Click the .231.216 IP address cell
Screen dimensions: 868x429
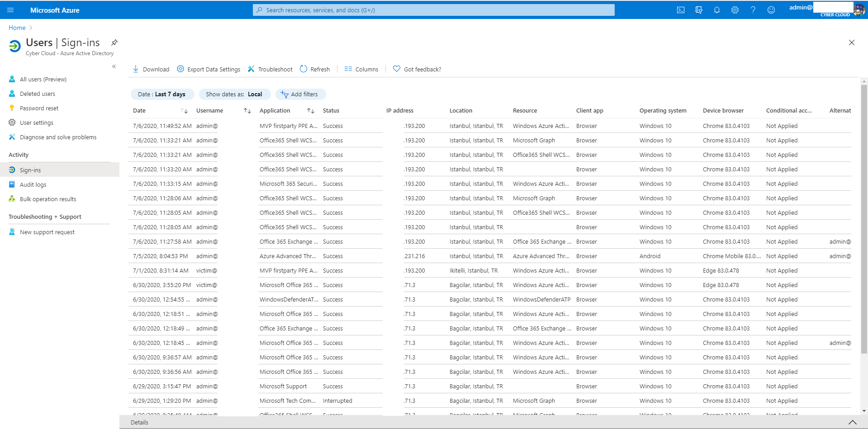414,256
